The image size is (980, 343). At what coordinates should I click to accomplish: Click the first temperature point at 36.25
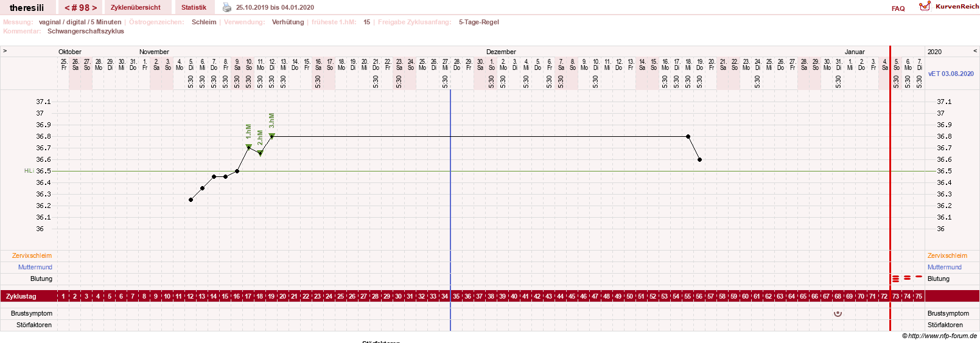tap(191, 199)
